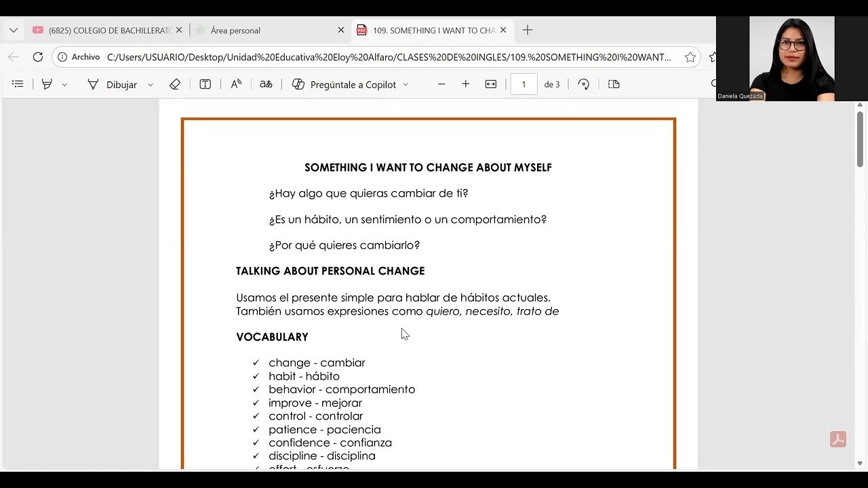This screenshot has width=868, height=488.
Task: Click '¿Es un hábito, un sentimiento o un comportamiento?'
Action: coord(408,220)
